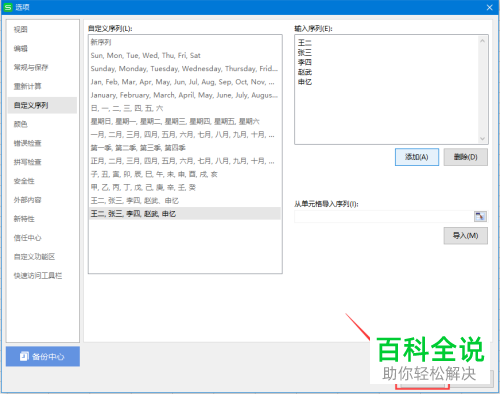Click the 导入(M) import button
Image resolution: width=500 pixels, height=394 pixels.
(465, 236)
